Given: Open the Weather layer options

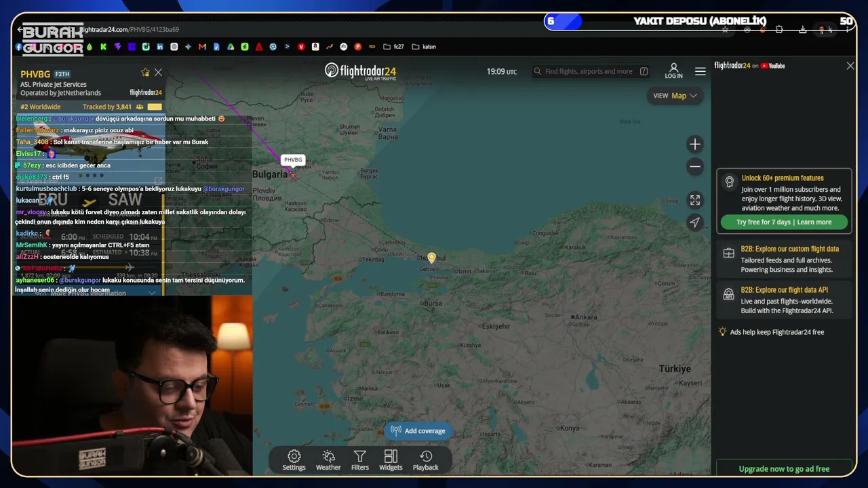Looking at the screenshot, I should [x=328, y=460].
